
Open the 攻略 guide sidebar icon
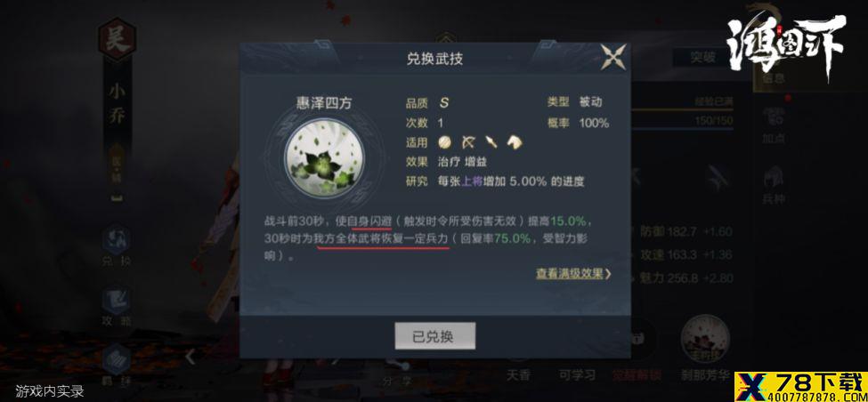click(117, 306)
